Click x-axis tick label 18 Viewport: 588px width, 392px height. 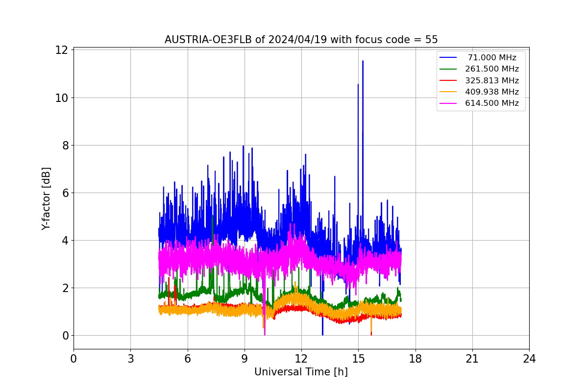click(415, 359)
